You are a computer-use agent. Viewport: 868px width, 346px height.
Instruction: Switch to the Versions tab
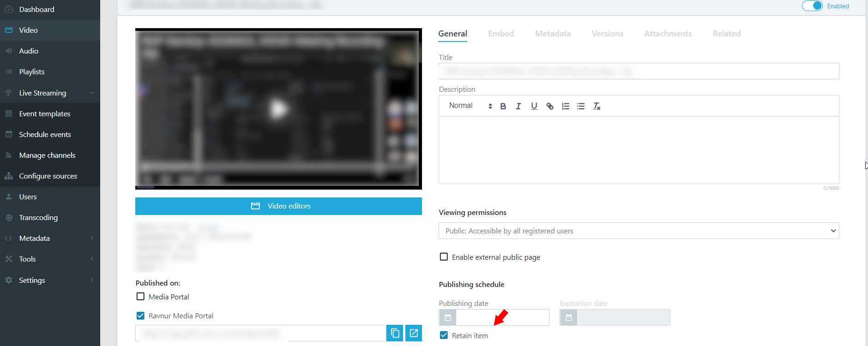click(608, 34)
